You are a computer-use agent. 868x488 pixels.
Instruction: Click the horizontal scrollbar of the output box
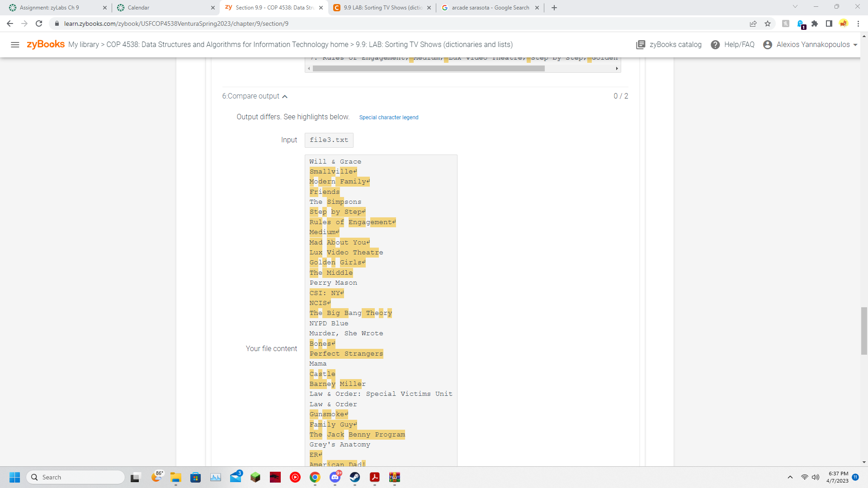point(429,69)
